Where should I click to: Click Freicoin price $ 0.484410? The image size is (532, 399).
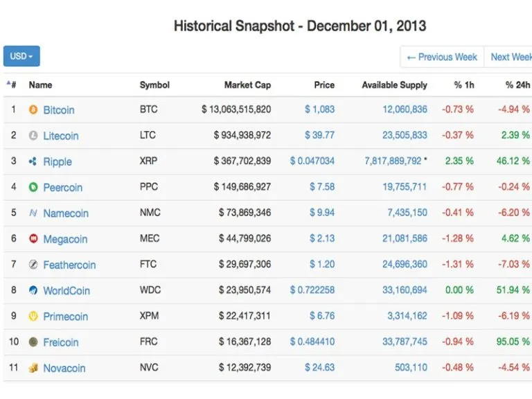(x=312, y=342)
